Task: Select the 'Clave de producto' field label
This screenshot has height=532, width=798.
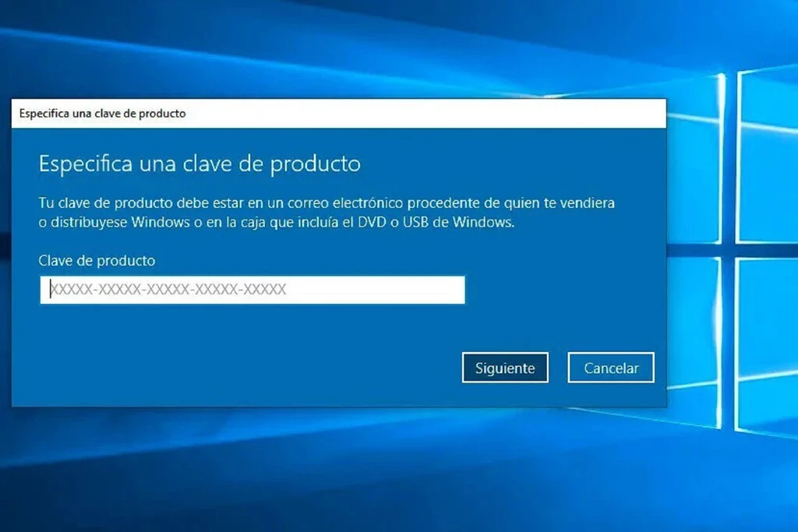Action: pos(97,260)
